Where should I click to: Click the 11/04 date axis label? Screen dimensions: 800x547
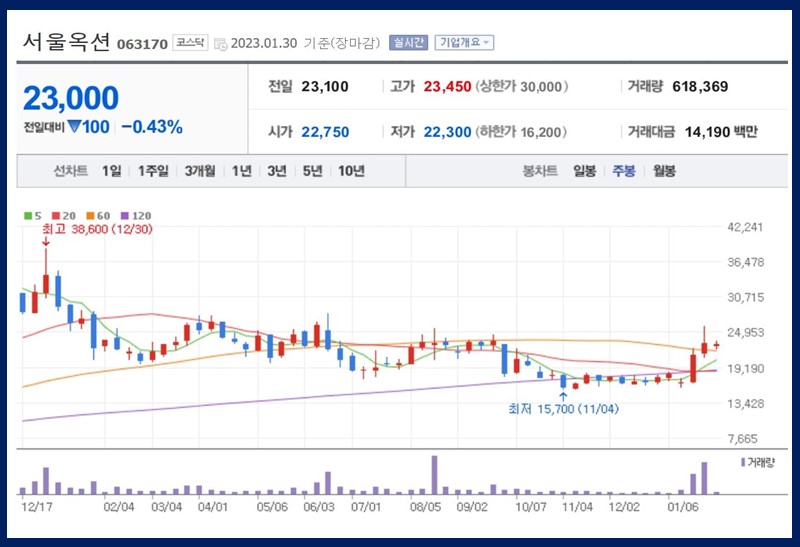tap(578, 507)
